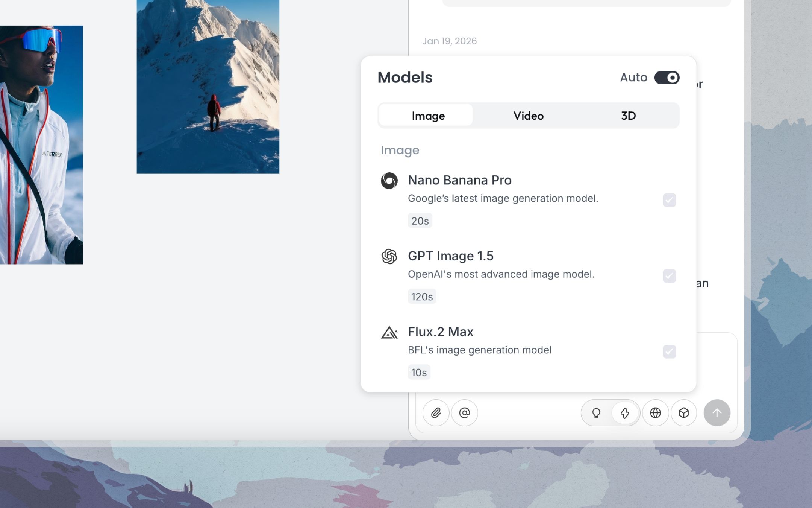812x508 pixels.
Task: Click the @ mention icon
Action: coord(465,413)
